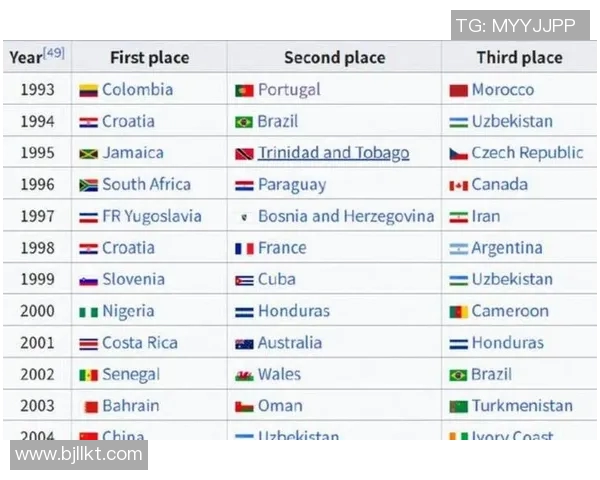The image size is (600, 480).
Task: Click the Argentina flag icon
Action: coord(459,248)
